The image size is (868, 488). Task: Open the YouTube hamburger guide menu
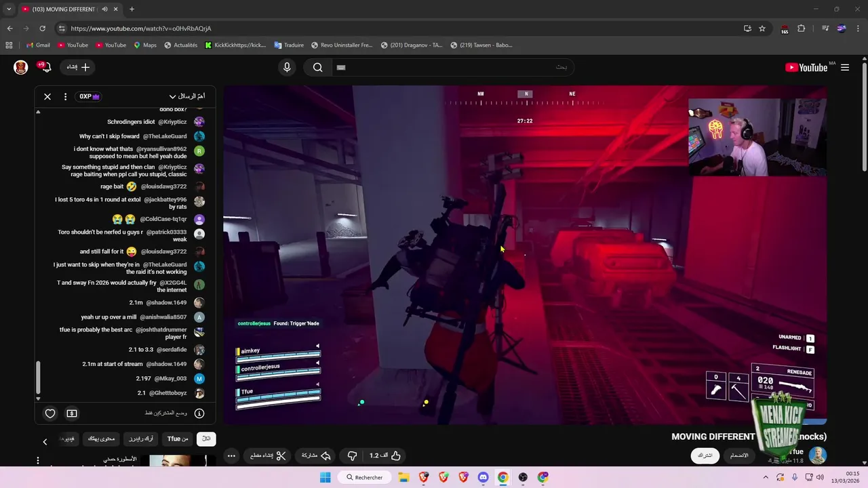[x=845, y=67]
